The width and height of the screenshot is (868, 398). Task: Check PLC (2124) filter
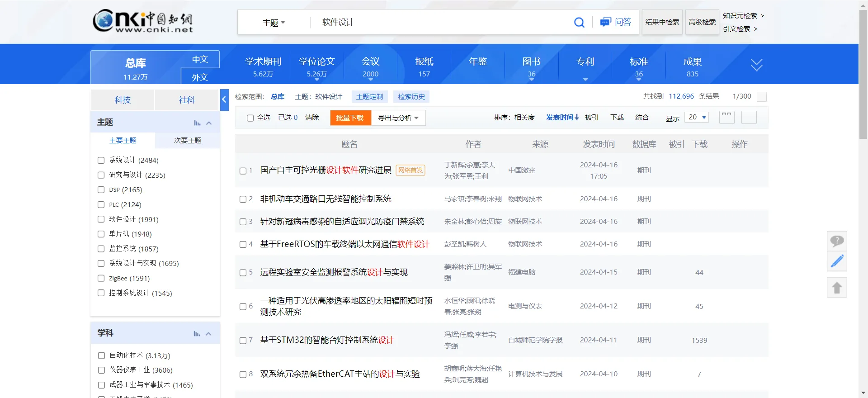pyautogui.click(x=101, y=205)
